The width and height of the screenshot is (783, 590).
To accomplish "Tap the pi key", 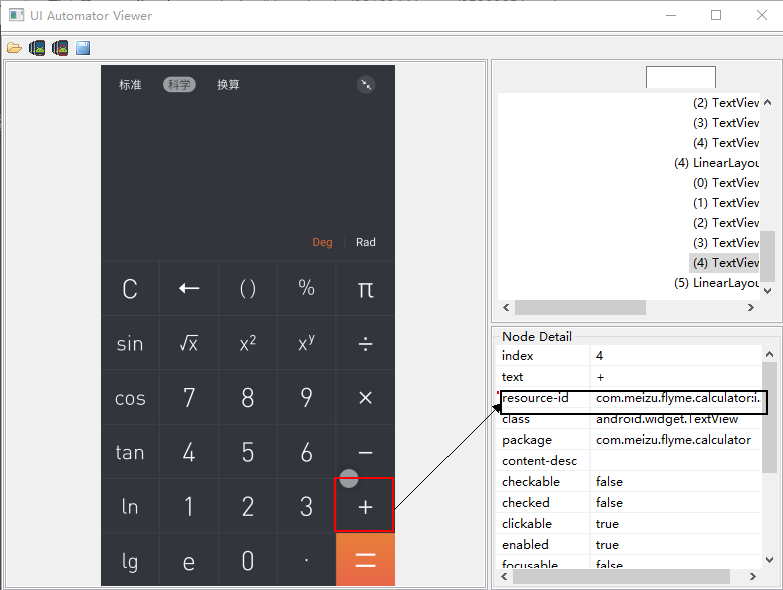I will 366,288.
